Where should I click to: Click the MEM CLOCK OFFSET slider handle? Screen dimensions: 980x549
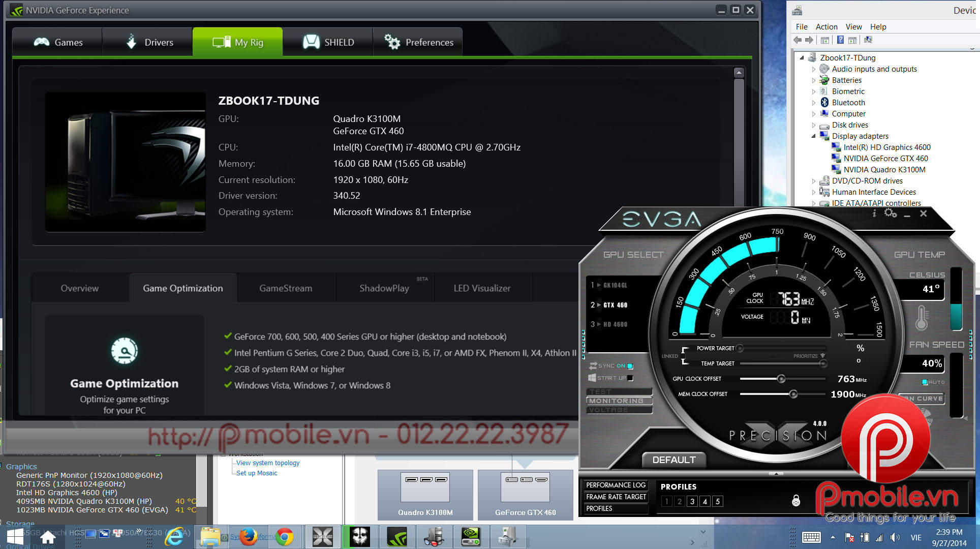tap(793, 394)
